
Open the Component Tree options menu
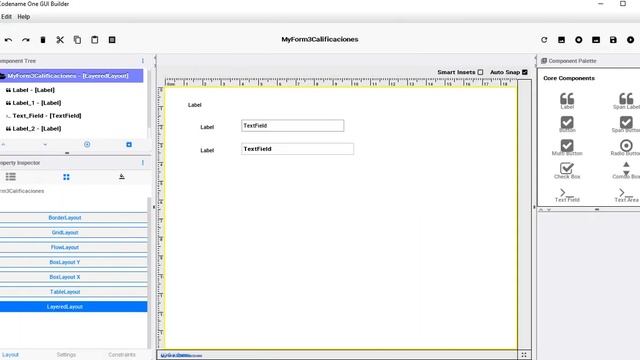coord(143,61)
